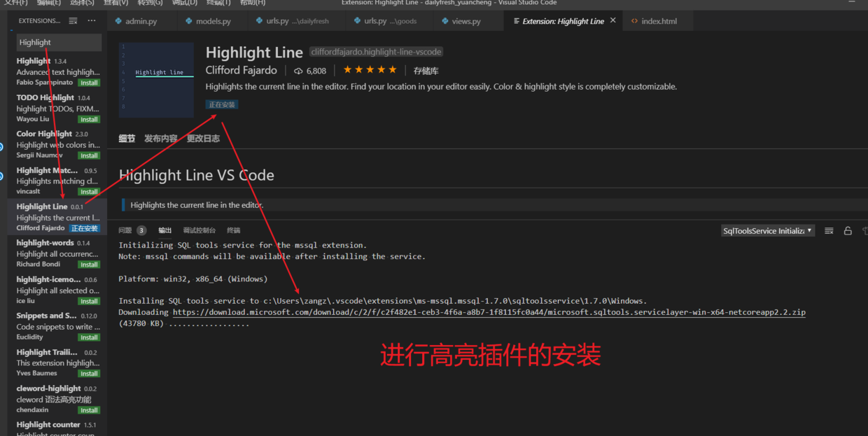This screenshot has width=868, height=436.
Task: Open the 帮助(H) Help menu
Action: tap(253, 3)
